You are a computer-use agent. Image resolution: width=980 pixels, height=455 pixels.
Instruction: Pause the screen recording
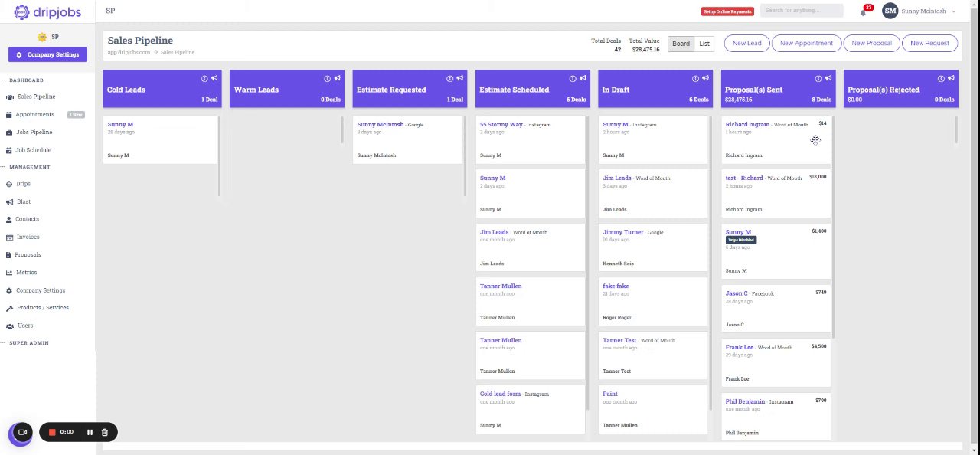pos(90,432)
